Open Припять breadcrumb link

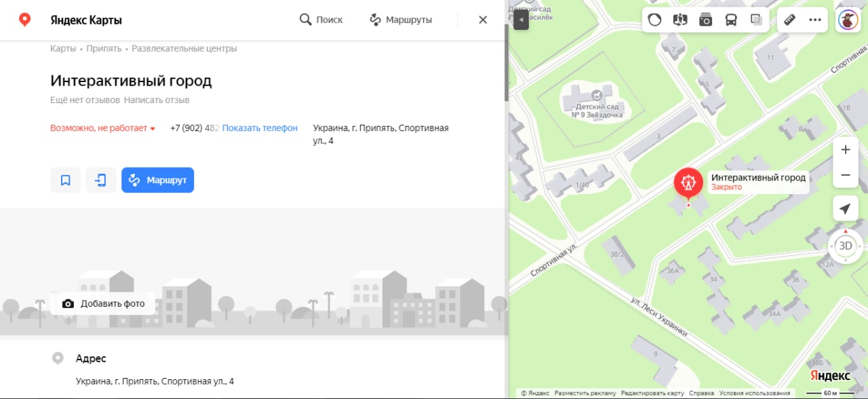[x=104, y=49]
